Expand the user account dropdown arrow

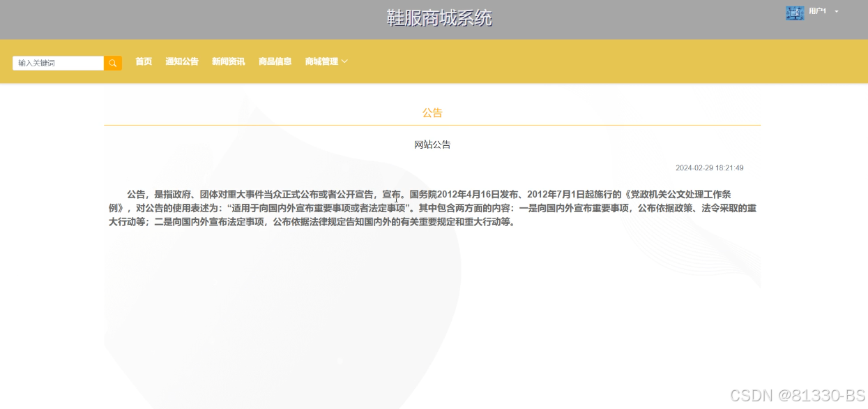(837, 12)
